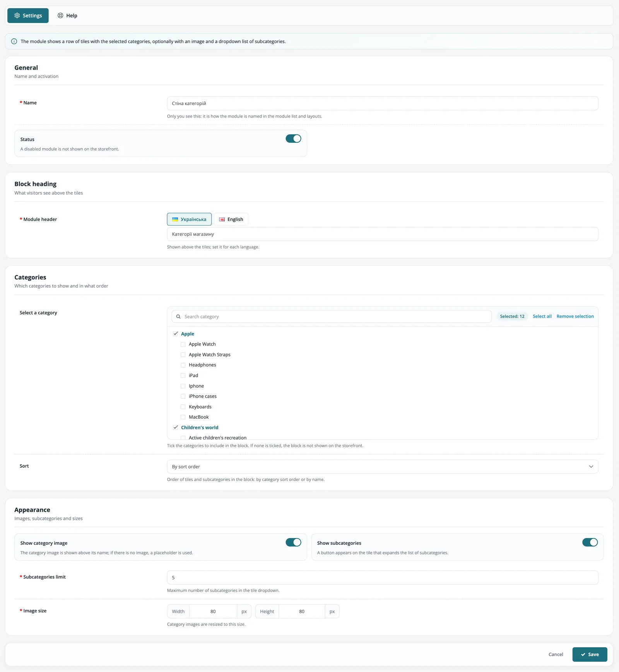The width and height of the screenshot is (619, 672).
Task: Click the Module header text field
Action: (383, 234)
